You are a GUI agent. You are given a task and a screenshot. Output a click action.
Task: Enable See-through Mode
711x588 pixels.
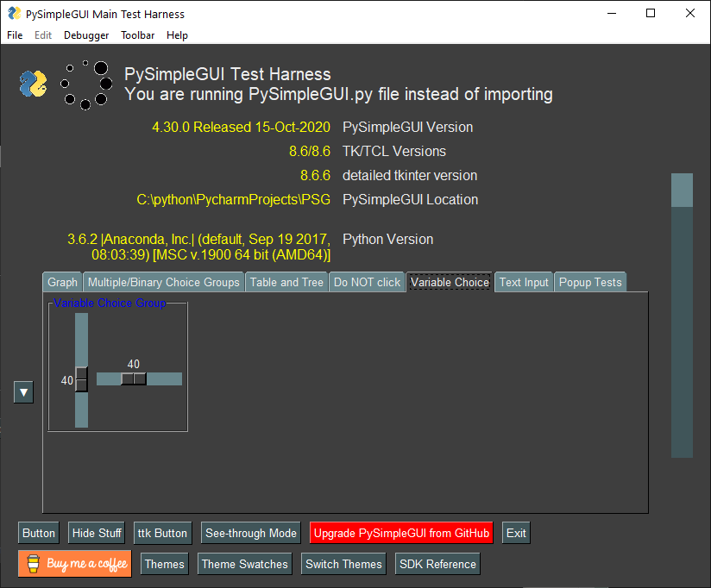click(251, 533)
